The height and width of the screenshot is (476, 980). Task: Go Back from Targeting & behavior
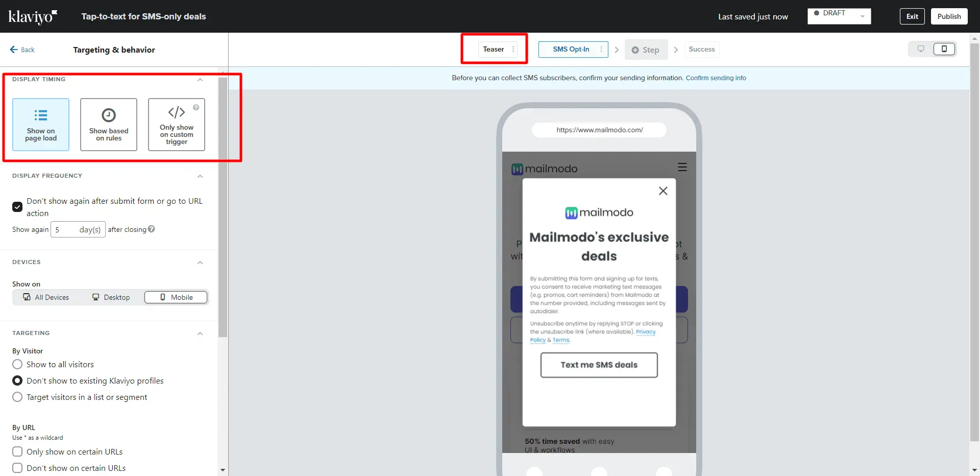22,50
